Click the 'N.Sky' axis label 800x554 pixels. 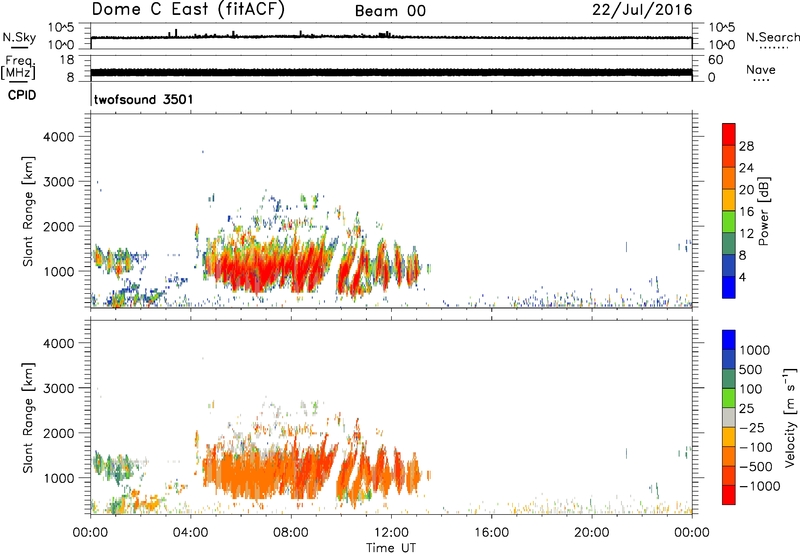click(x=19, y=37)
